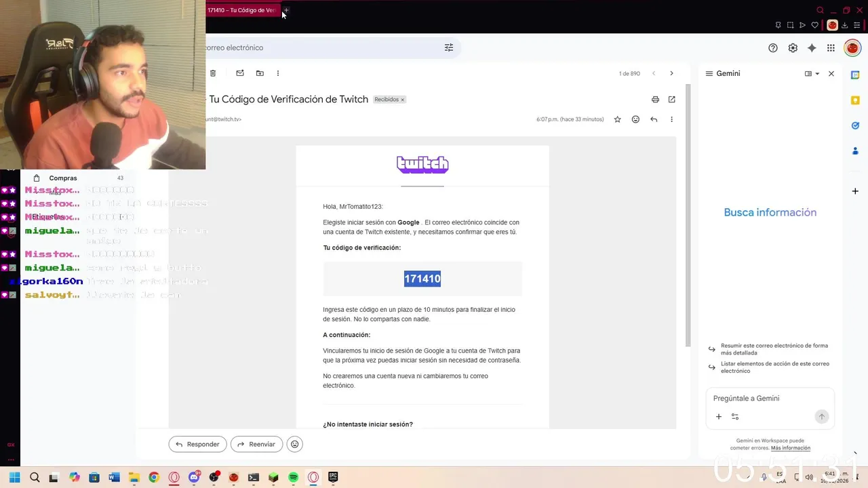The height and width of the screenshot is (488, 868).
Task: Switch to the 171410 Twitch code tab
Action: pos(241,10)
